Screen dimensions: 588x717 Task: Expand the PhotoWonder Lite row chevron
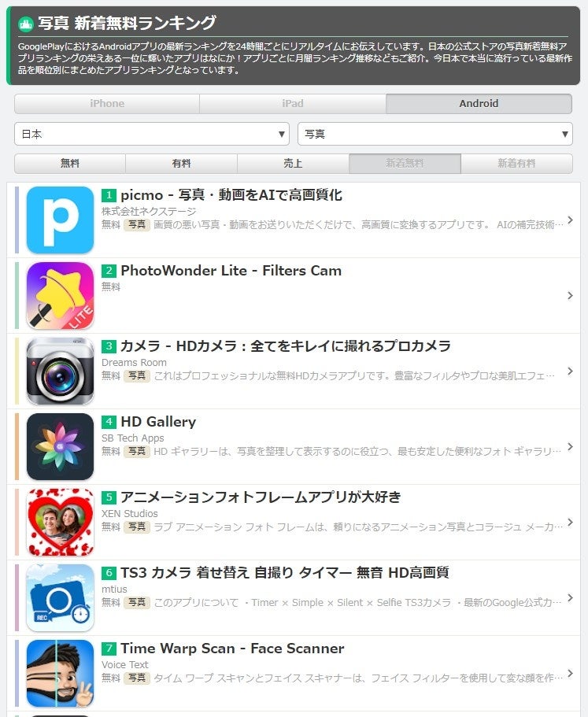click(570, 295)
